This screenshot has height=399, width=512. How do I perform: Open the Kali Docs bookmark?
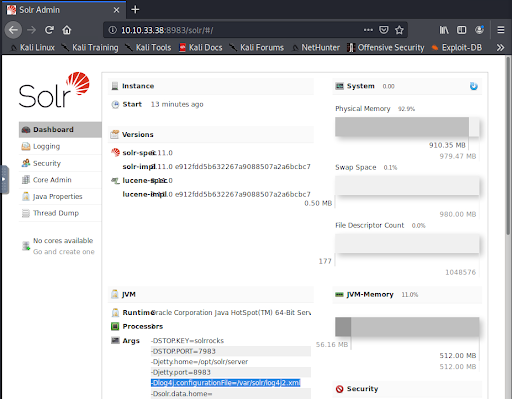(x=201, y=48)
